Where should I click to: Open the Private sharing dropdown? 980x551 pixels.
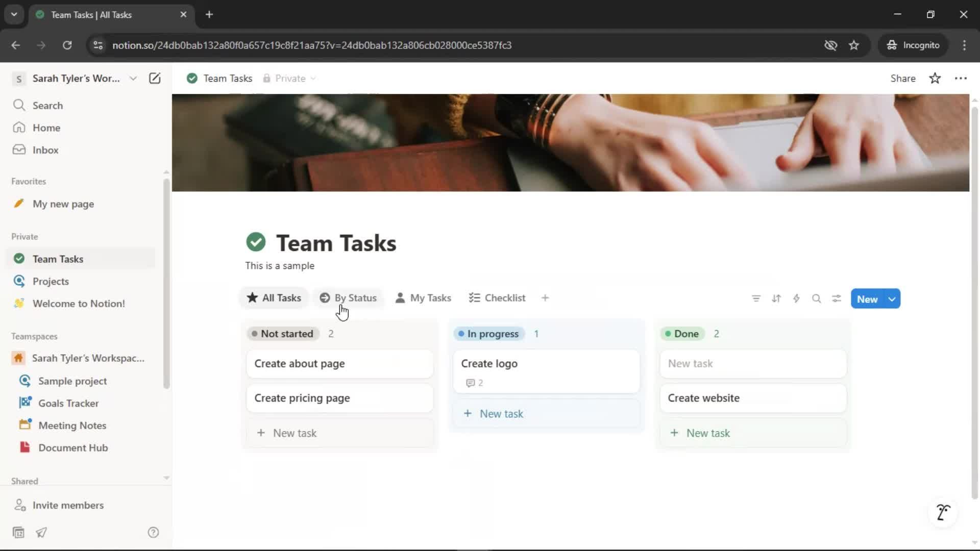pos(289,78)
